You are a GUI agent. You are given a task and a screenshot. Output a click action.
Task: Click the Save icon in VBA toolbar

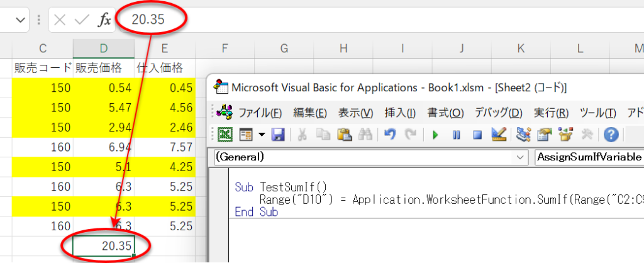(x=278, y=135)
